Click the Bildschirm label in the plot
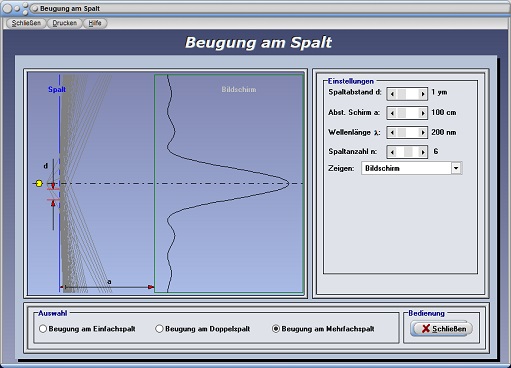511x368 pixels. point(239,89)
